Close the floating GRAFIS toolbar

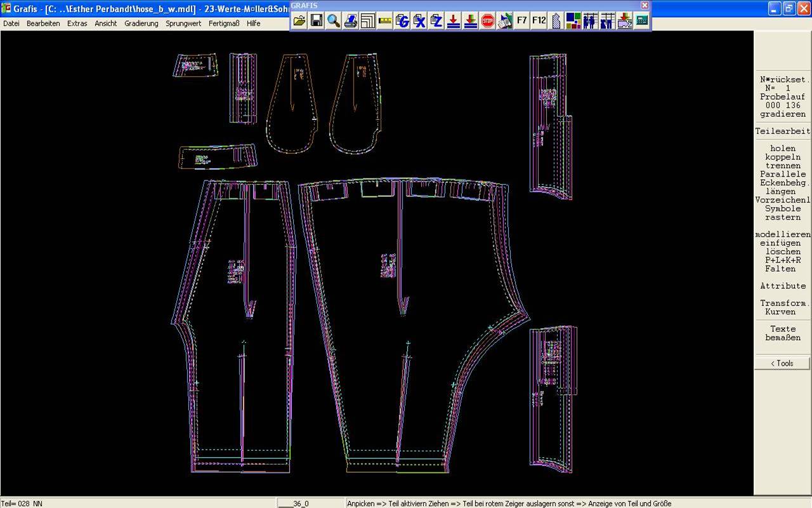pos(645,5)
